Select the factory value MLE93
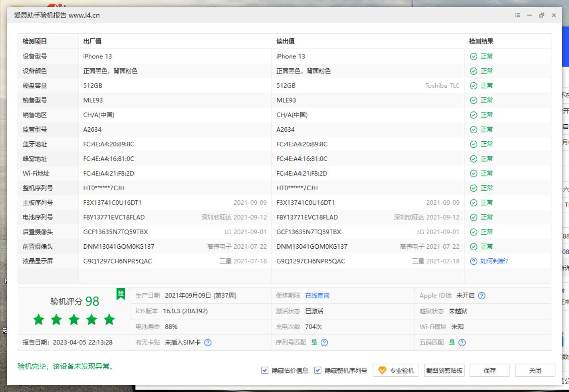569x392 pixels. (x=93, y=100)
